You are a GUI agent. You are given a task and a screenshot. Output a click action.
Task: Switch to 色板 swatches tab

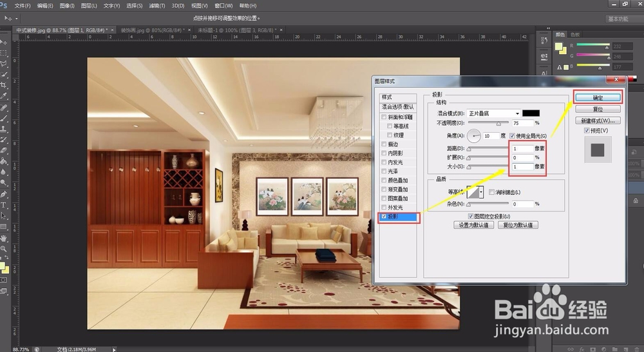575,35
